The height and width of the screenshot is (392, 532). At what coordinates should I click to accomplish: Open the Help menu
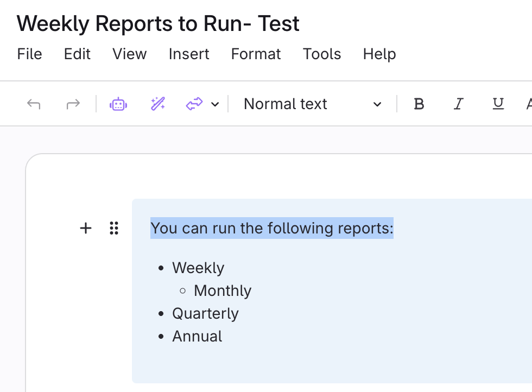click(x=379, y=54)
